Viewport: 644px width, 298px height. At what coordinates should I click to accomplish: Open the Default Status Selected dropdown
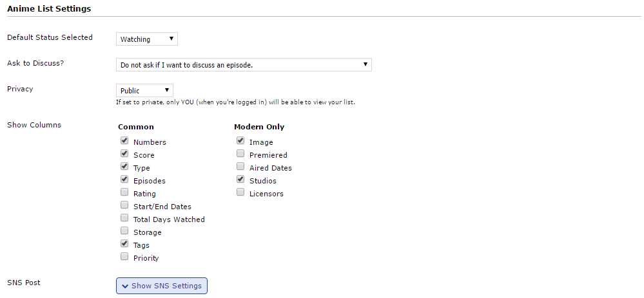pos(147,39)
